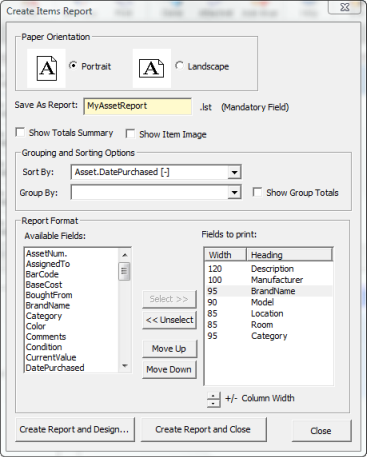Select the Portrait radio button
The width and height of the screenshot is (367, 457).
(x=73, y=65)
